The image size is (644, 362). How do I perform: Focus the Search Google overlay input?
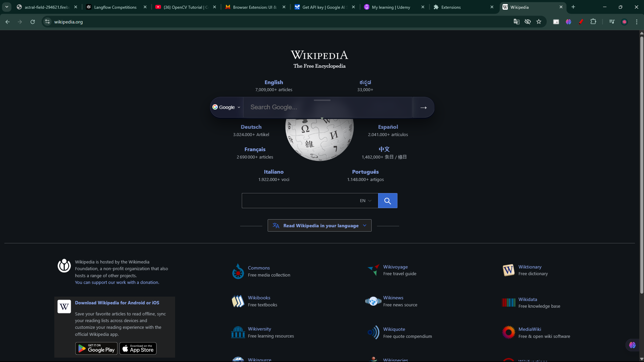(x=328, y=107)
